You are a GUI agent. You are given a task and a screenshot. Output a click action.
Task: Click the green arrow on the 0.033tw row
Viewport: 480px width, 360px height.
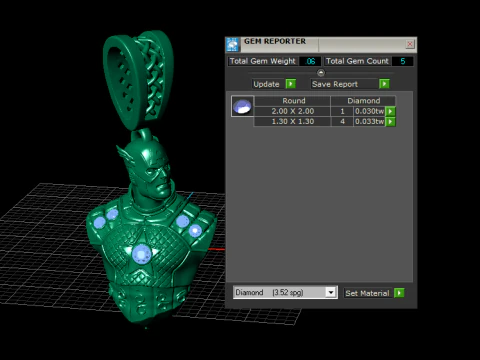point(390,121)
